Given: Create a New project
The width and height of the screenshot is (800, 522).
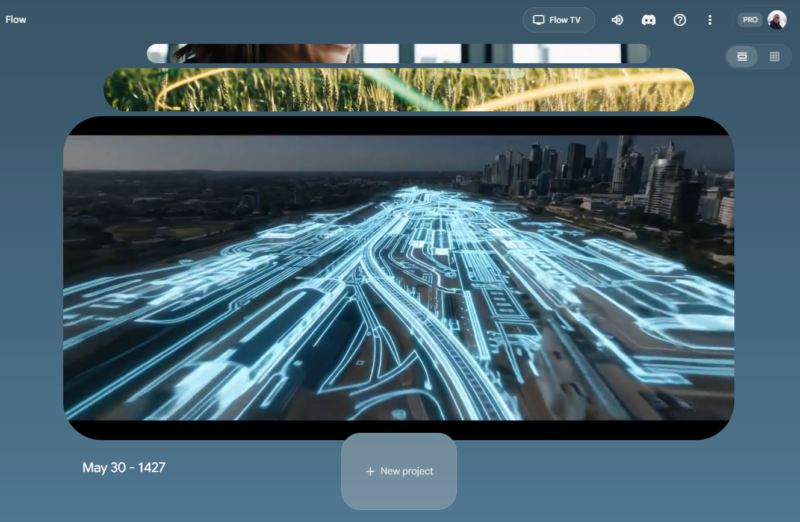Looking at the screenshot, I should tap(399, 471).
